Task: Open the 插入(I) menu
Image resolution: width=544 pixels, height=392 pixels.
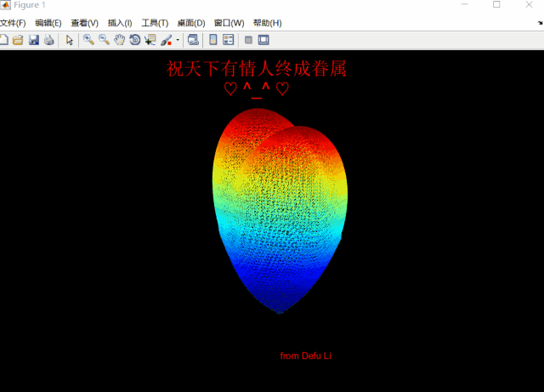Action: point(120,23)
